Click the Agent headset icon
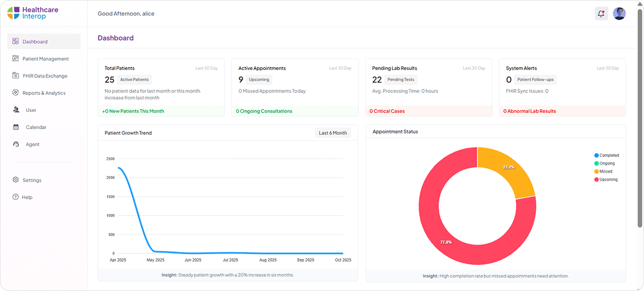Screen dimensions: 644x291 (16, 144)
